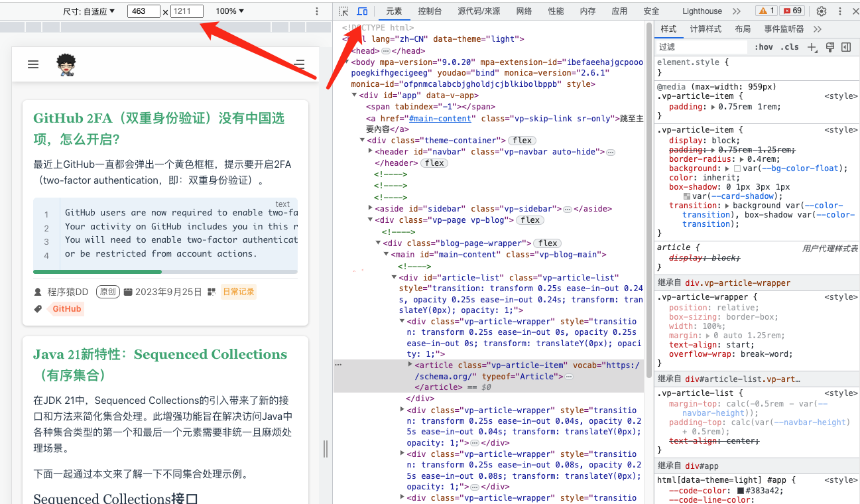860x504 pixels.
Task: Switch to the 计算样式 tab
Action: (x=706, y=29)
